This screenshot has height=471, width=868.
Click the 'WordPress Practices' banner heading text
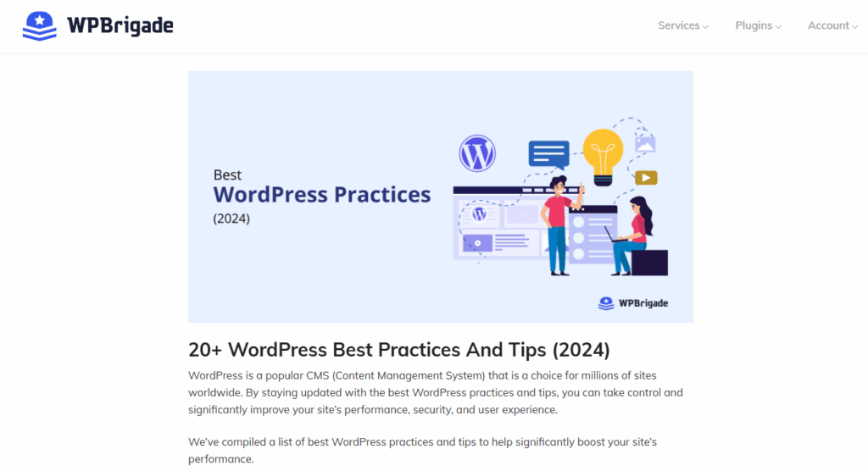click(x=321, y=195)
